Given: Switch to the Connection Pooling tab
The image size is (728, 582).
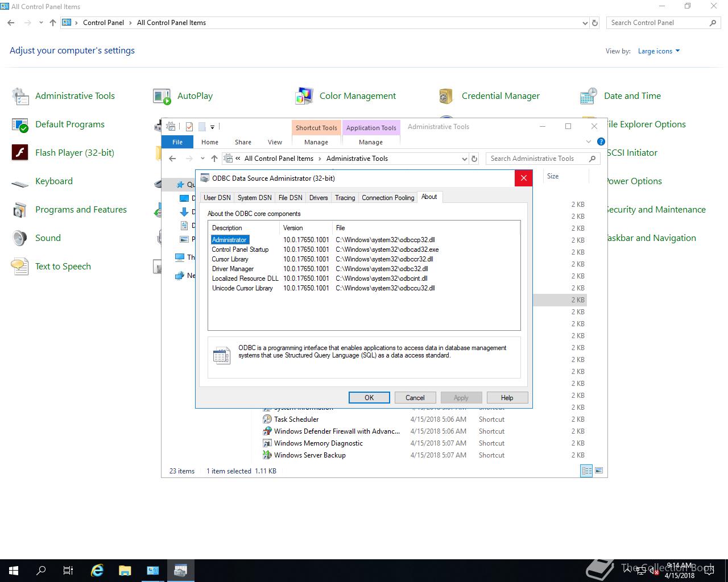Looking at the screenshot, I should tap(388, 198).
